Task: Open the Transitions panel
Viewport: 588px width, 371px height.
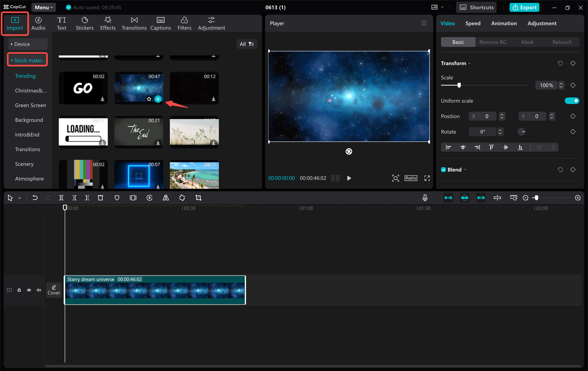Action: [134, 22]
